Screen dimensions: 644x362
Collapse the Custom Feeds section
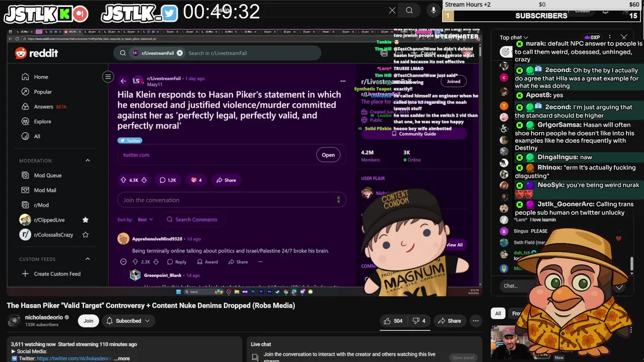click(88, 259)
